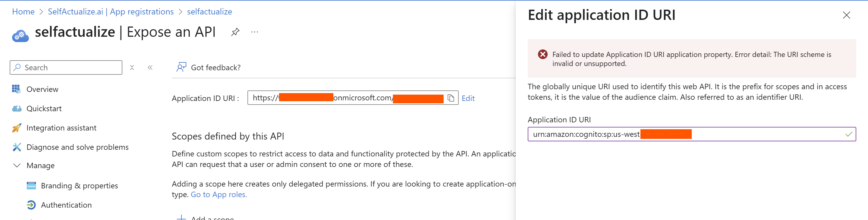The height and width of the screenshot is (220, 868).
Task: Close the Edit application ID URI panel
Action: coord(846,15)
